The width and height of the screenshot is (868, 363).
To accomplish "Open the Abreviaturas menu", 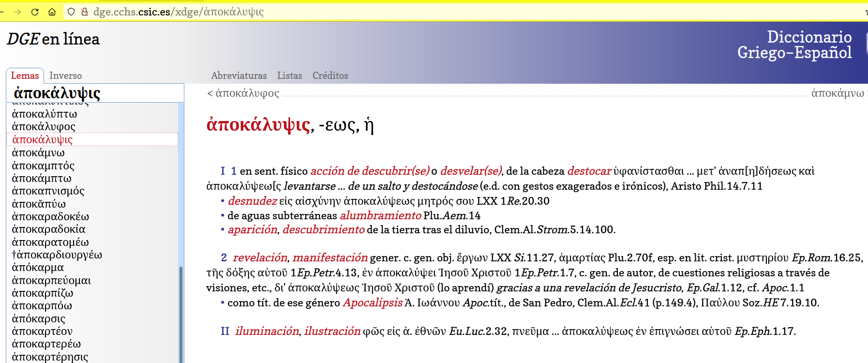I will click(x=239, y=76).
